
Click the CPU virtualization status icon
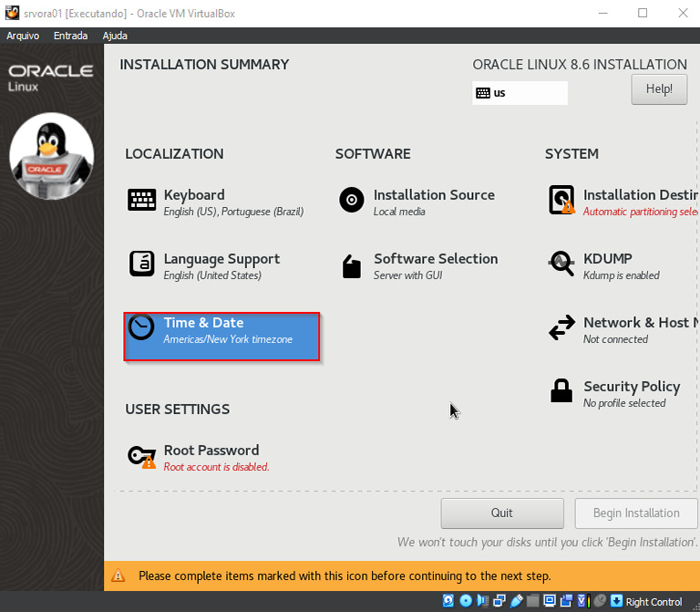pos(584,601)
